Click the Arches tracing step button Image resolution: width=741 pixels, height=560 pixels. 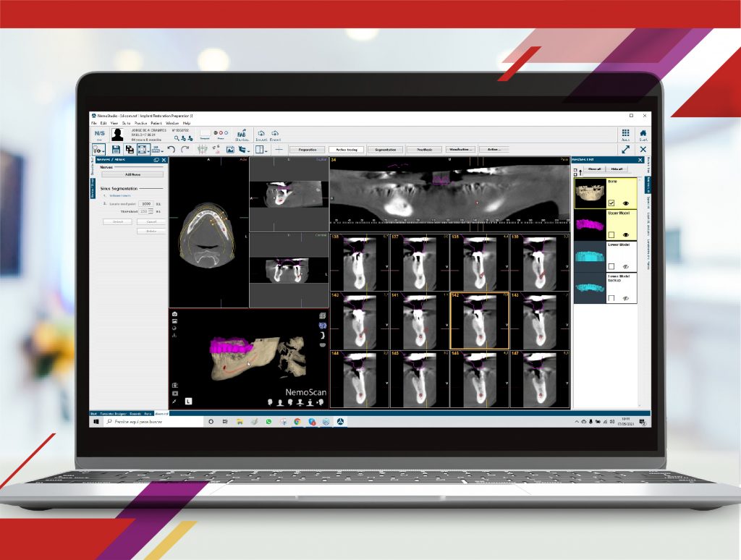coord(347,149)
